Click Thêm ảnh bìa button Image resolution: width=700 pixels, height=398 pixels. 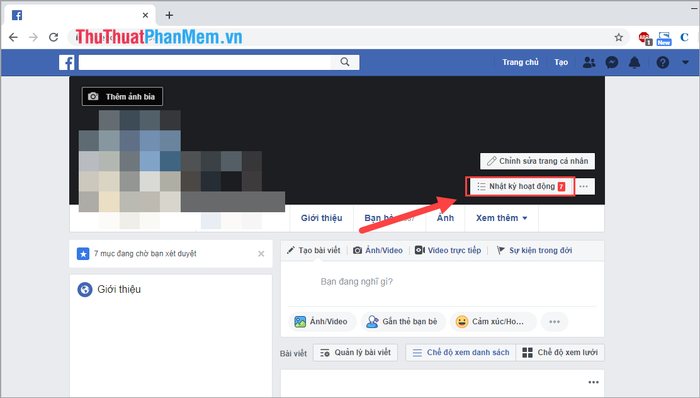click(x=122, y=96)
